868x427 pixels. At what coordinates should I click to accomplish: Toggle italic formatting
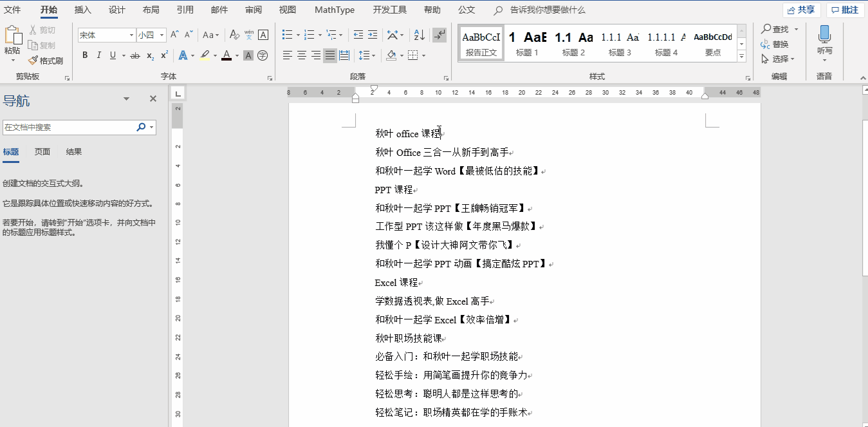pos(98,55)
